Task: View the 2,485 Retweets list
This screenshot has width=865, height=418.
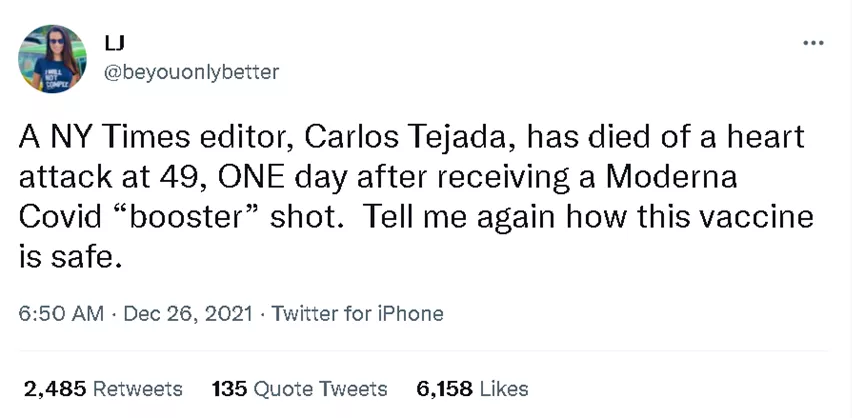Action: pos(103,388)
